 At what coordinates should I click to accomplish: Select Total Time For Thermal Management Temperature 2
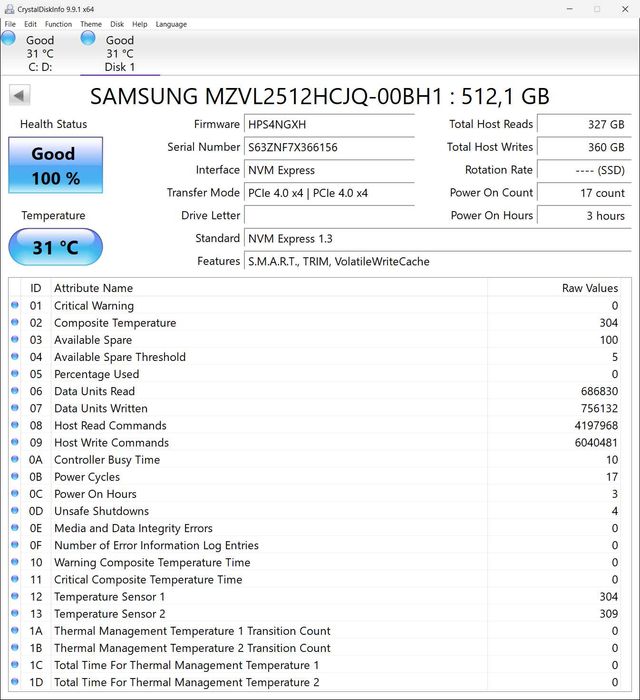coord(187,682)
